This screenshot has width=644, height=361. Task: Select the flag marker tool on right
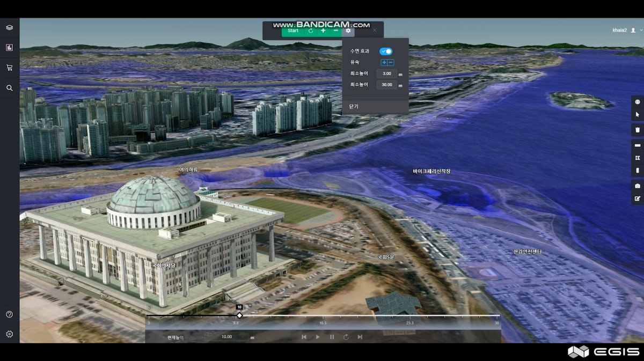tap(638, 158)
